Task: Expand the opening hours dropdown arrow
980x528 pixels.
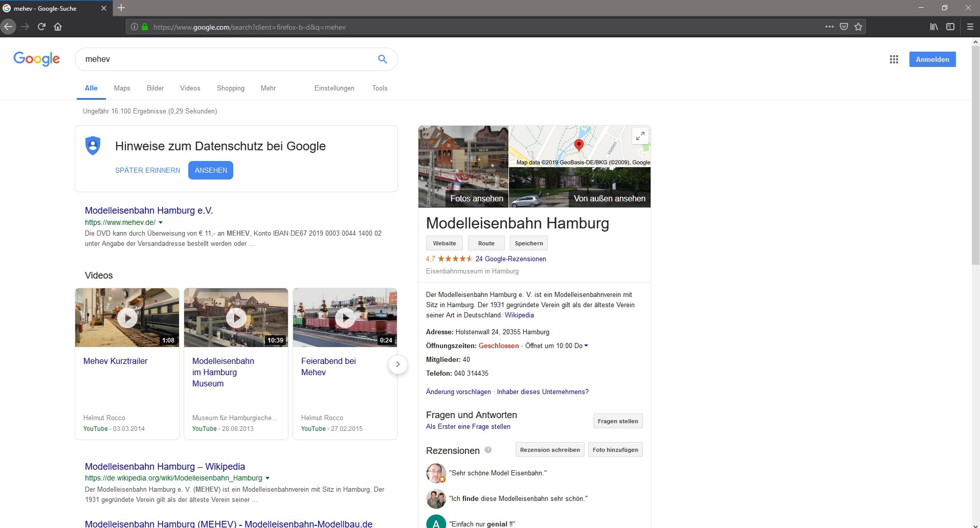Action: coord(586,346)
